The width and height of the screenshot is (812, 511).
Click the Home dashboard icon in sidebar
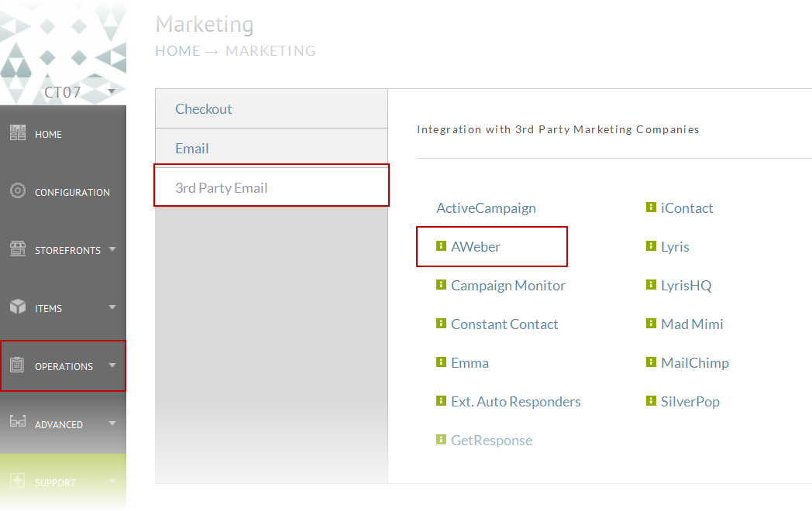pyautogui.click(x=18, y=132)
